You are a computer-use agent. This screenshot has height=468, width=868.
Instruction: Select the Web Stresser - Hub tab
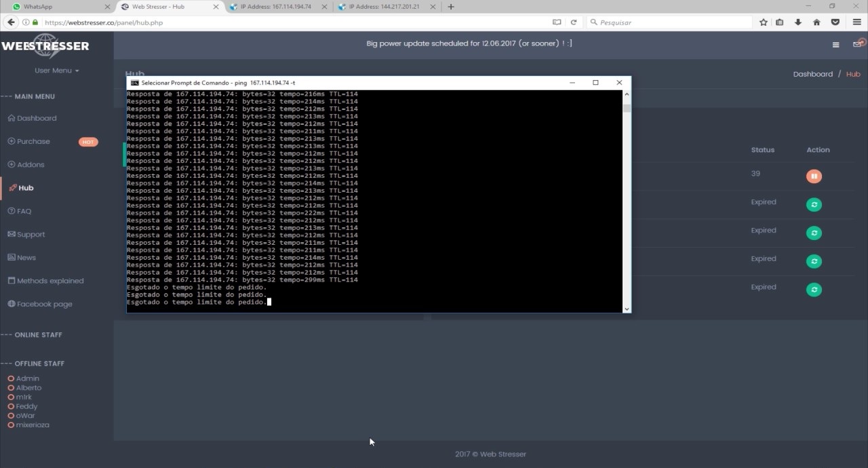[x=170, y=7]
